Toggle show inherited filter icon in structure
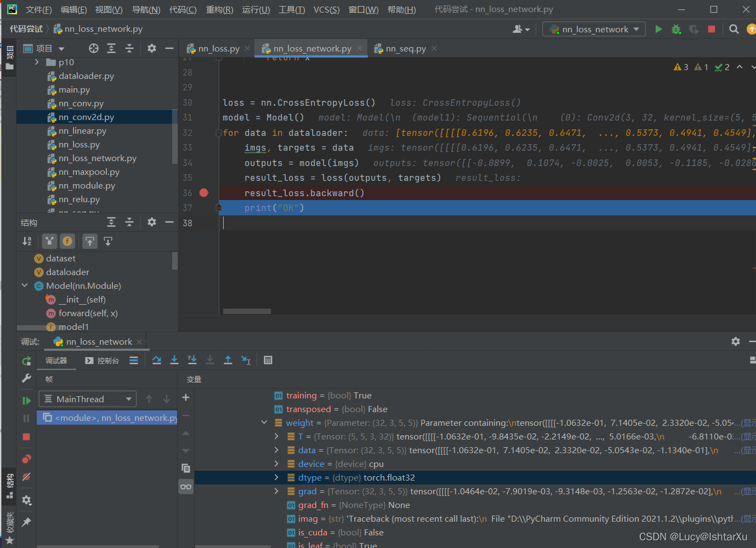756x548 pixels. (x=50, y=241)
